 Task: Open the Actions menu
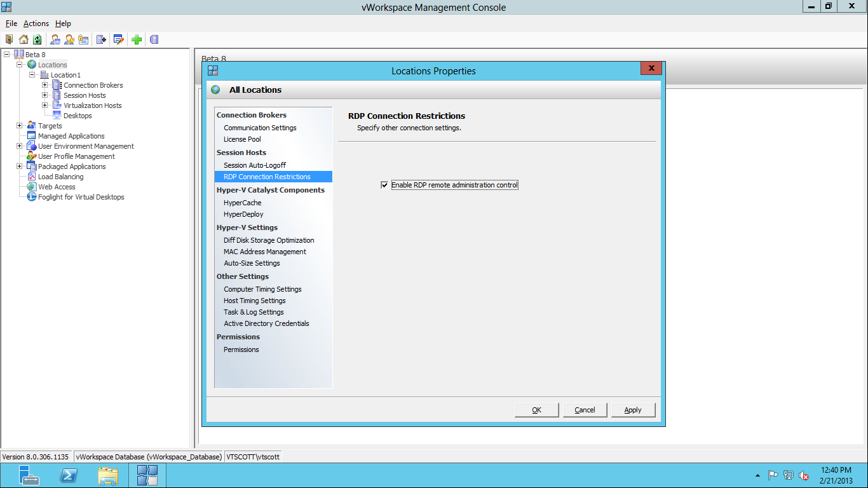tap(36, 24)
